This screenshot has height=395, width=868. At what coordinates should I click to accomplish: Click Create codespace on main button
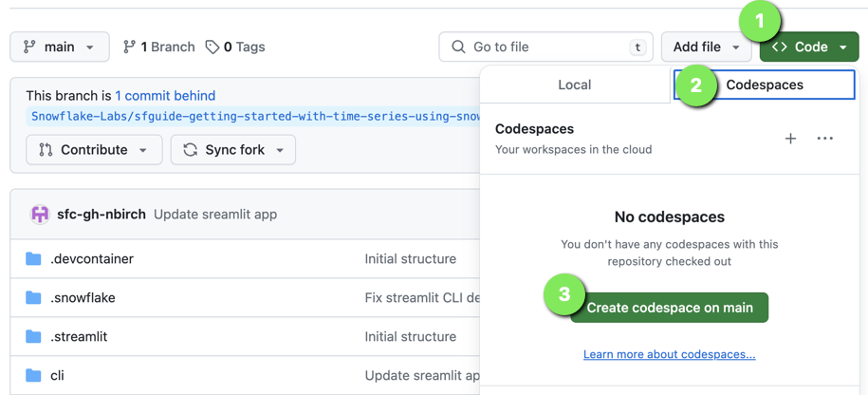pyautogui.click(x=670, y=308)
